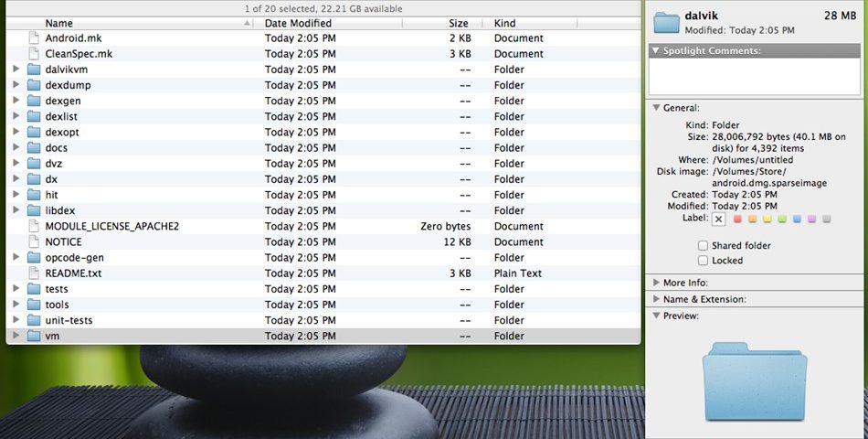Expand the docs folder disclosure triangle
This screenshot has height=439, width=868.
(x=16, y=147)
